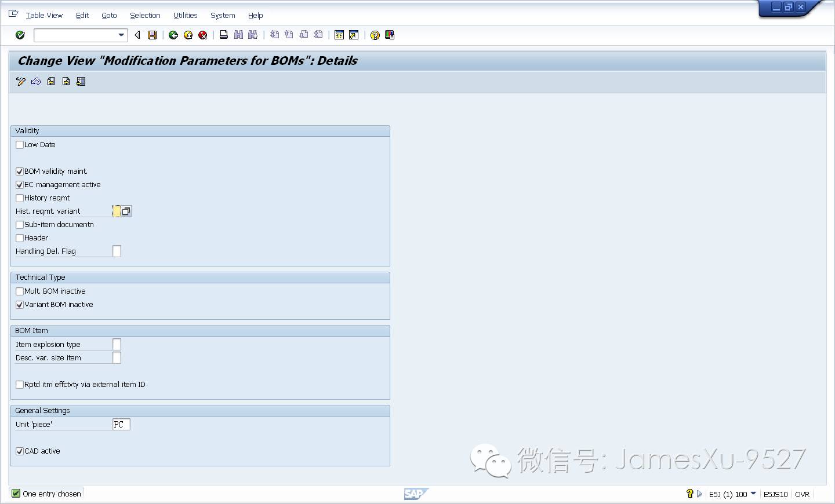Image resolution: width=835 pixels, height=504 pixels.
Task: Enable Rptd itm effctvty via external item ID
Action: click(20, 385)
